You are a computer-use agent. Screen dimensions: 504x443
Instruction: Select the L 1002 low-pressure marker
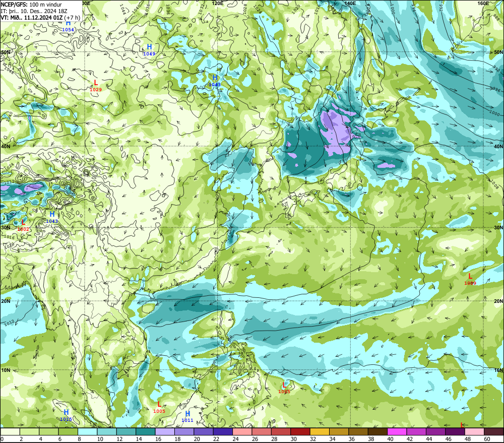coord(23,226)
